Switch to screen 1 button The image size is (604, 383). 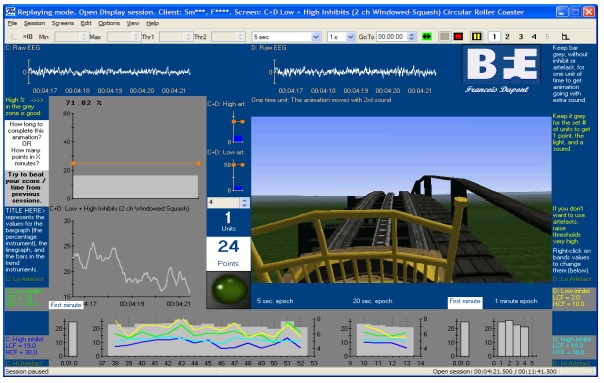pos(494,37)
